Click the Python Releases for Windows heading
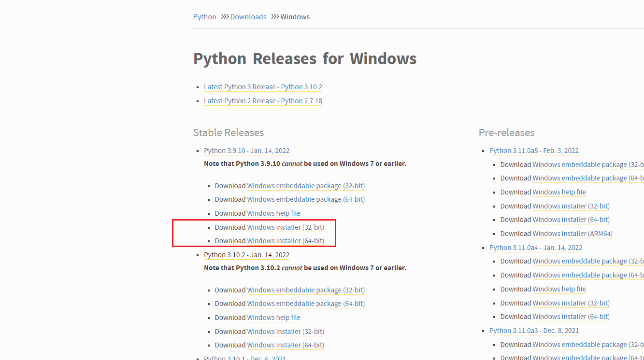Screen dimensions: 644x360 tap(305, 58)
